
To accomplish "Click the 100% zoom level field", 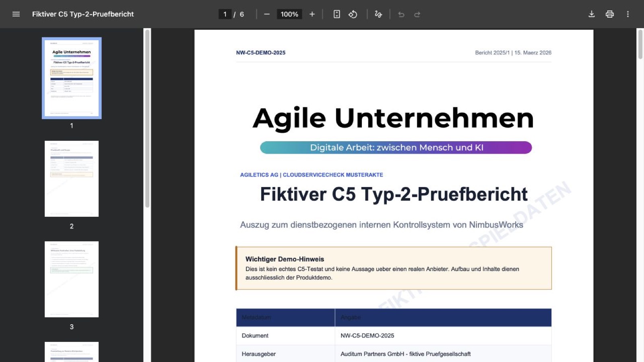I will click(x=289, y=14).
